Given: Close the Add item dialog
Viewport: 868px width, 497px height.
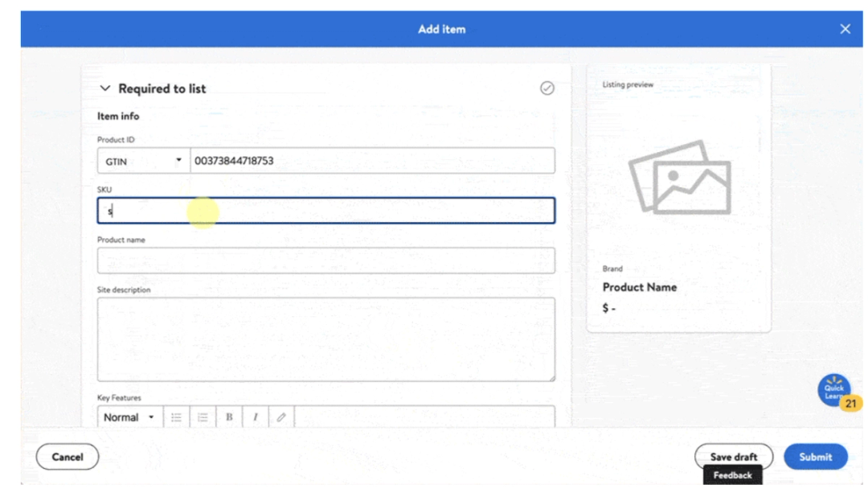Looking at the screenshot, I should 845,28.
